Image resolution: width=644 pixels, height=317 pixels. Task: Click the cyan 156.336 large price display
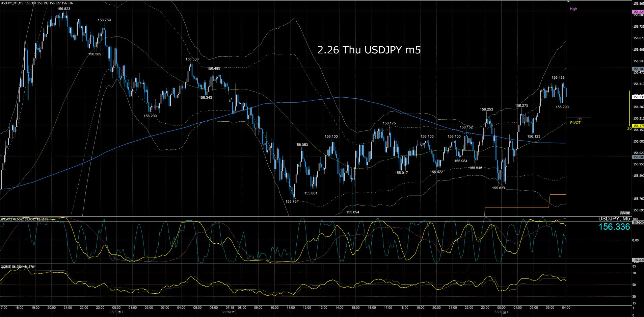tap(614, 227)
